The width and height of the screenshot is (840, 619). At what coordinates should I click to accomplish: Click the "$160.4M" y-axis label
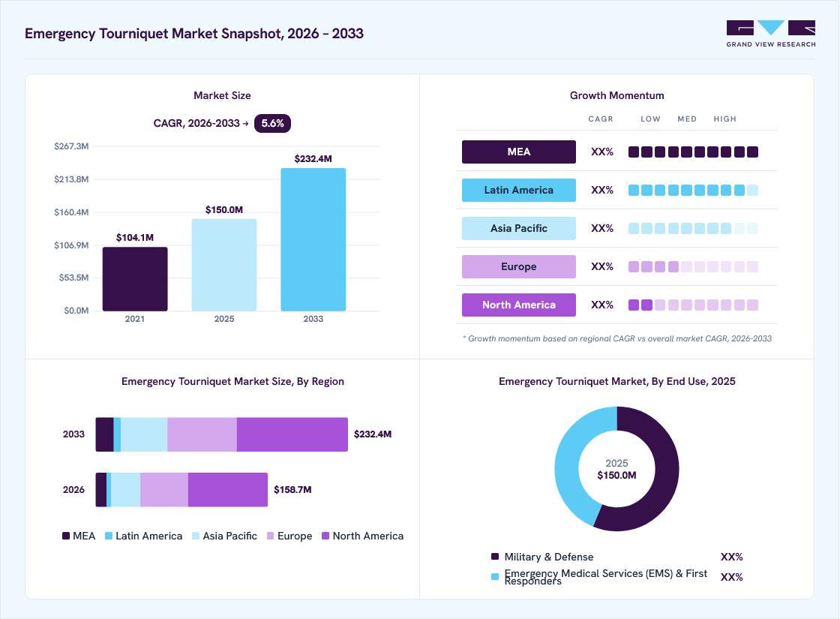[x=71, y=212]
